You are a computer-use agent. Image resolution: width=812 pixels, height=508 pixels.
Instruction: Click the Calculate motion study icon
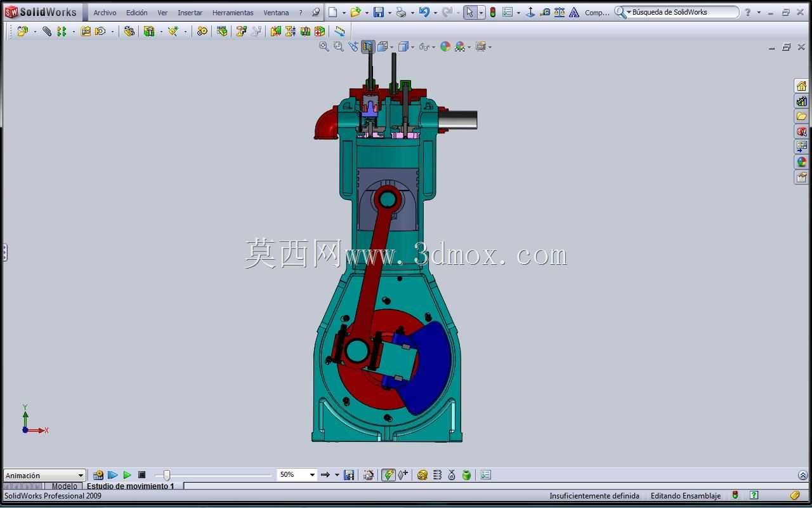point(98,475)
